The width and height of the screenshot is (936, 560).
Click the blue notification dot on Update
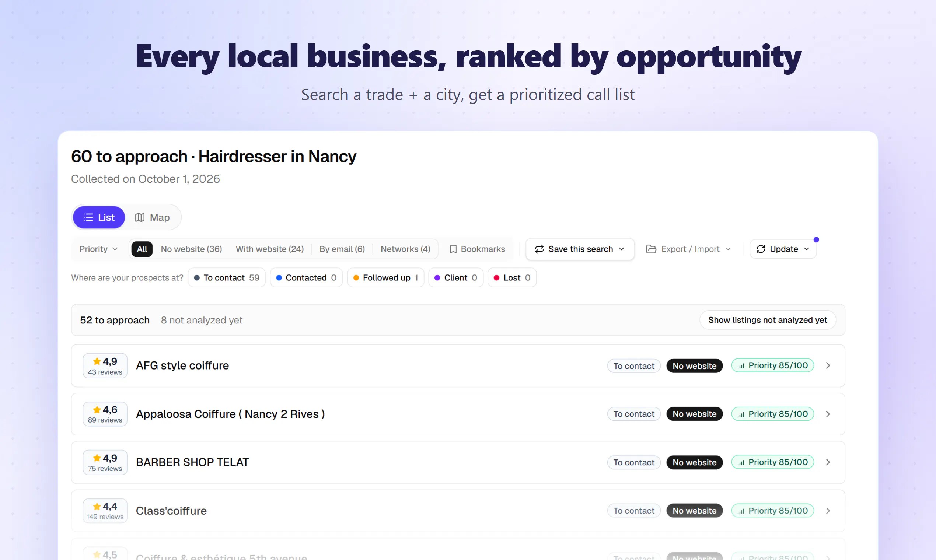[x=816, y=239]
